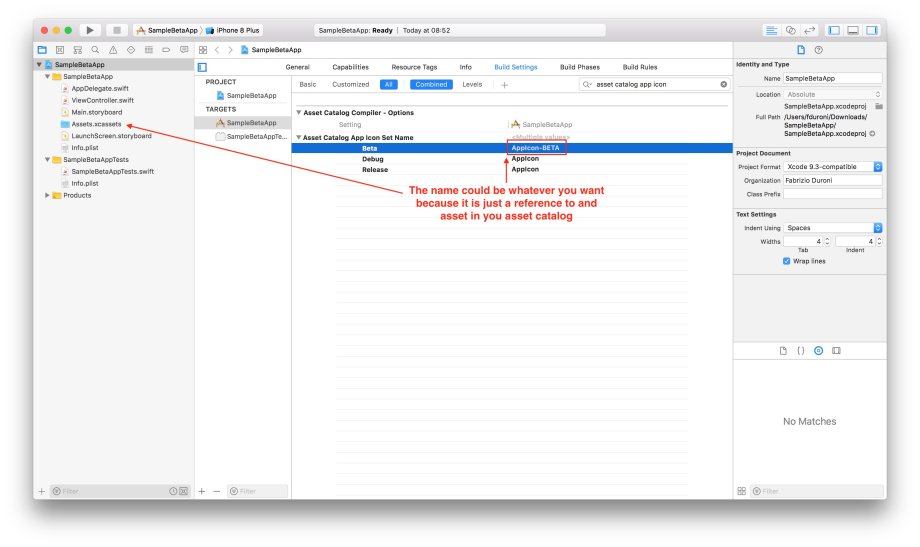
Task: Collapse the SampleBetaApp project root
Action: [39, 65]
